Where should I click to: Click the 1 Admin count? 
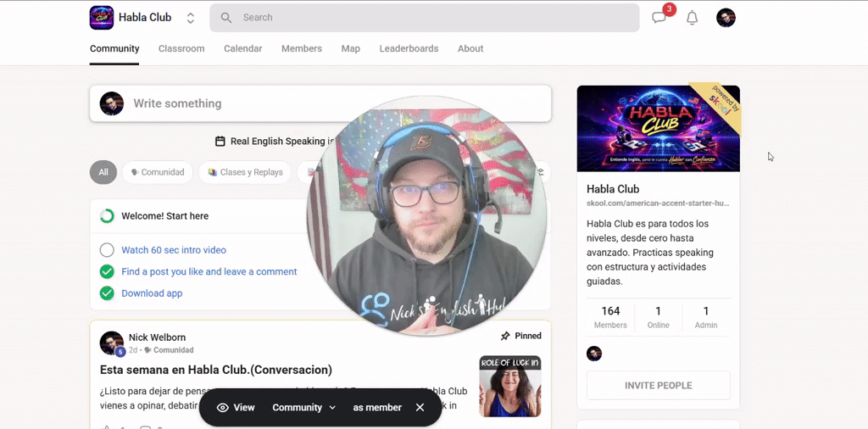pyautogui.click(x=706, y=317)
